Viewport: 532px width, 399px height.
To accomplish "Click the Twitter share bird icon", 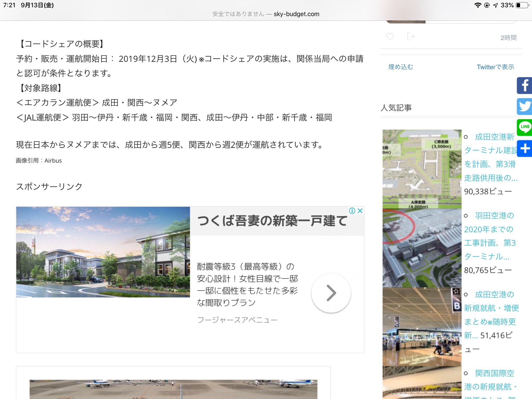I will [x=524, y=106].
